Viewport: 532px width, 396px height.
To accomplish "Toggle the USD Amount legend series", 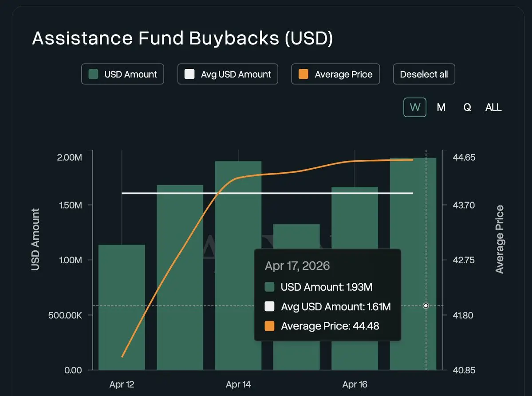I will [122, 74].
